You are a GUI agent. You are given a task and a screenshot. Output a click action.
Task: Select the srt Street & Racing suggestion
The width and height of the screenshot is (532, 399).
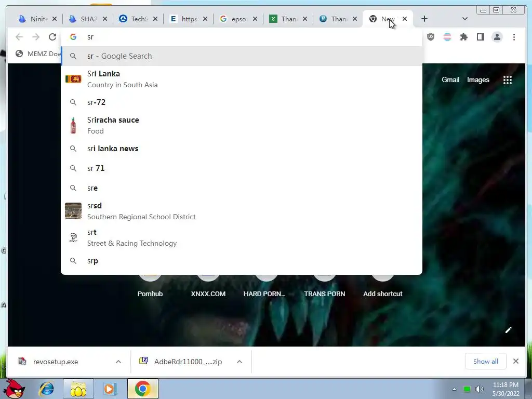pyautogui.click(x=242, y=237)
